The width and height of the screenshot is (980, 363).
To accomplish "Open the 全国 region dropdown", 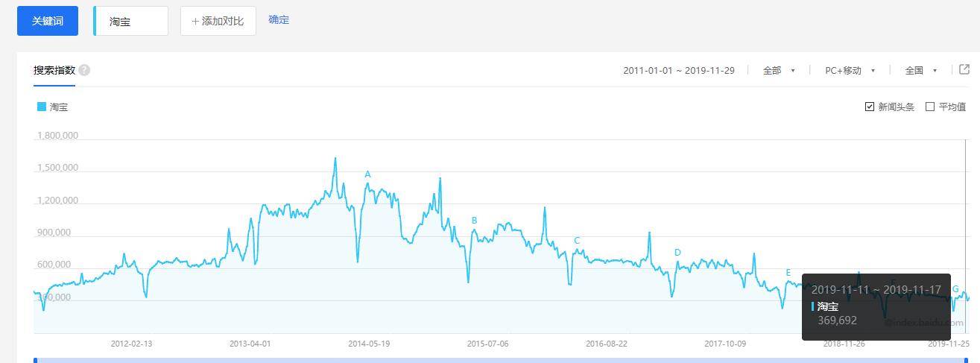I will pyautogui.click(x=920, y=70).
